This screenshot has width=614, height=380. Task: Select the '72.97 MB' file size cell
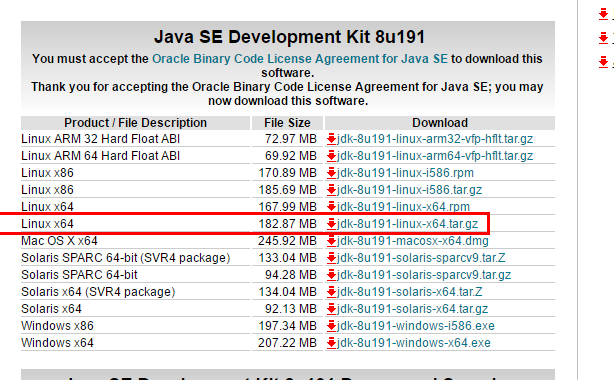291,139
